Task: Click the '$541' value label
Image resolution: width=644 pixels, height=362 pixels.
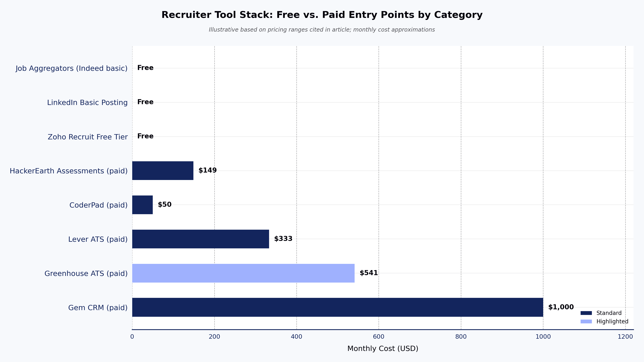Action: click(x=369, y=273)
